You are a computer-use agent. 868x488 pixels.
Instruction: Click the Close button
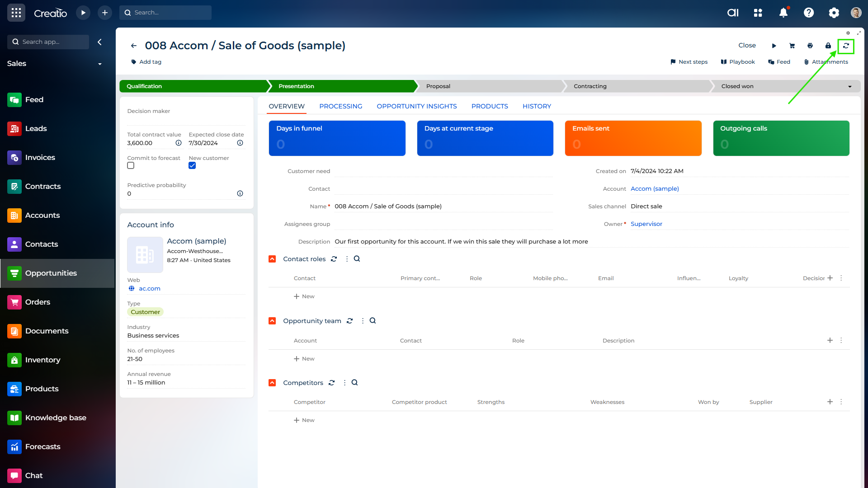pos(747,46)
